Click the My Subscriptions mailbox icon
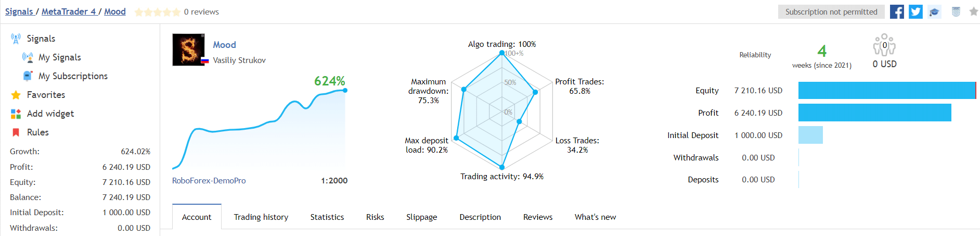The image size is (980, 236). click(28, 76)
